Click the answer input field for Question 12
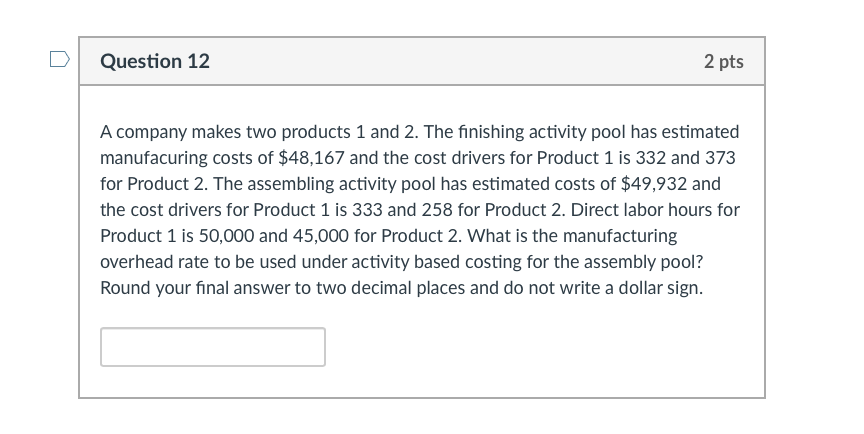864x434 pixels. click(213, 347)
